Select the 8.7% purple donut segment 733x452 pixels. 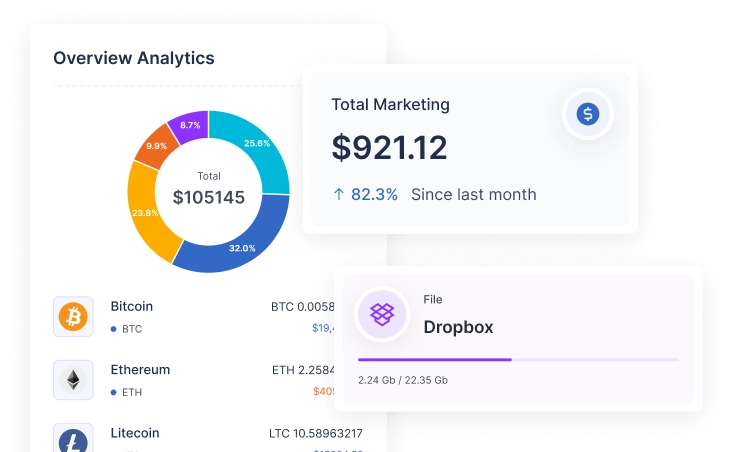pyautogui.click(x=188, y=126)
